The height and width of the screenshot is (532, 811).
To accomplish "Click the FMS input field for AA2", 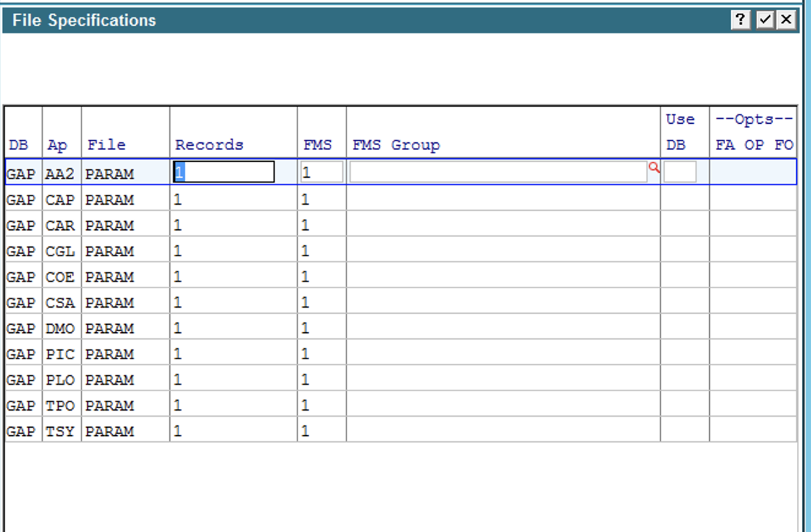I will pos(321,172).
